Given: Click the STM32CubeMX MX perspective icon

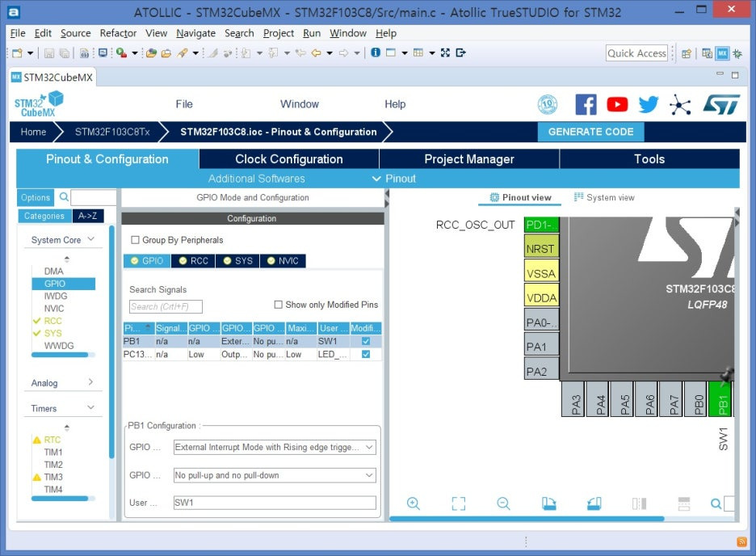Looking at the screenshot, I should point(722,53).
